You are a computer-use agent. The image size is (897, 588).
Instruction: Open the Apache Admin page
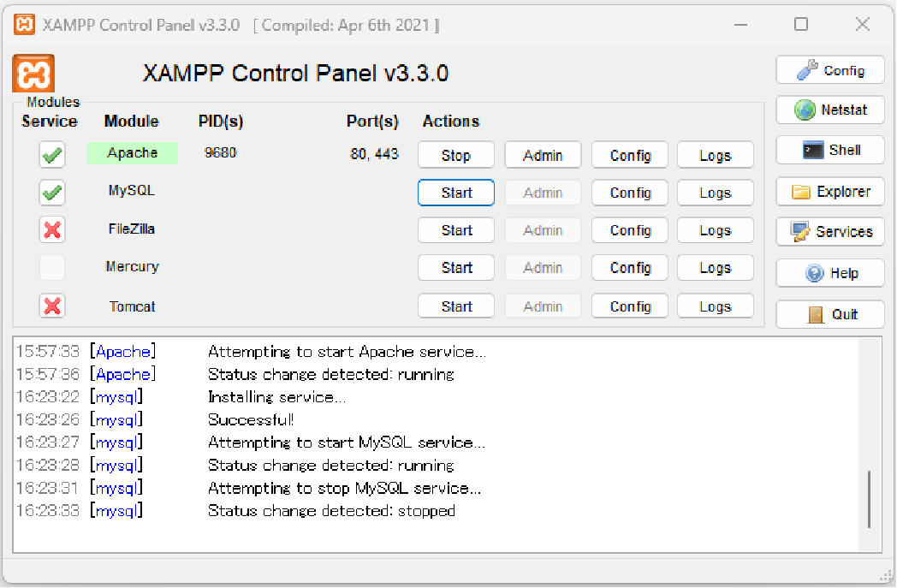(x=543, y=155)
